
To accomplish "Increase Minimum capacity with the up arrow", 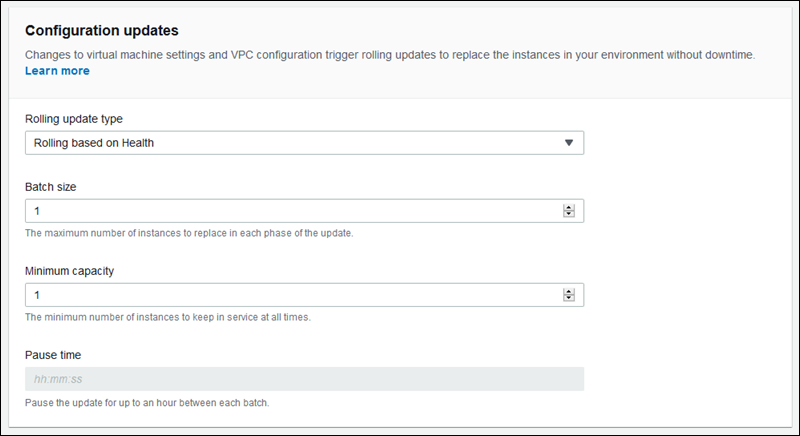I will click(x=568, y=291).
